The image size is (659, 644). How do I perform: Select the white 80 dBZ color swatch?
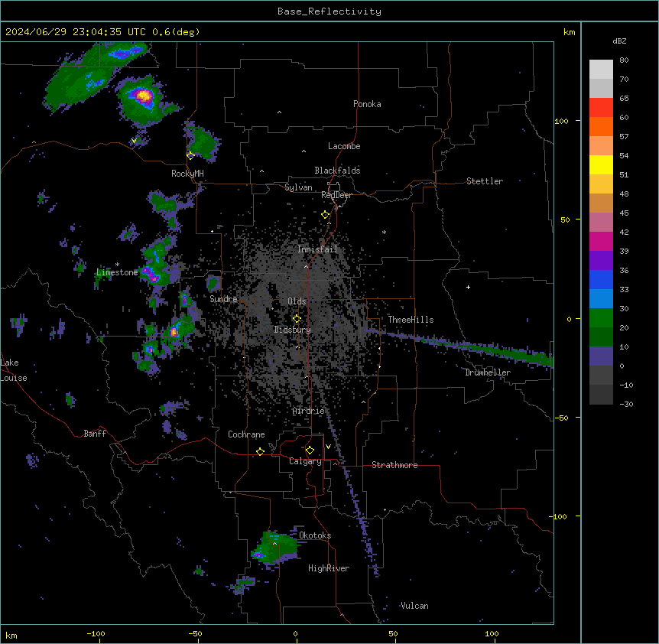[601, 70]
